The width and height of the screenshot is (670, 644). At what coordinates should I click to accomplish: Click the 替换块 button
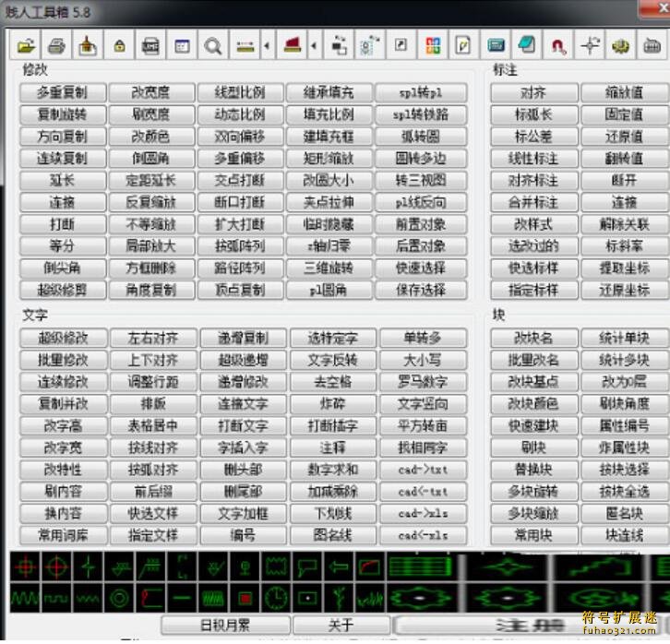click(x=534, y=470)
